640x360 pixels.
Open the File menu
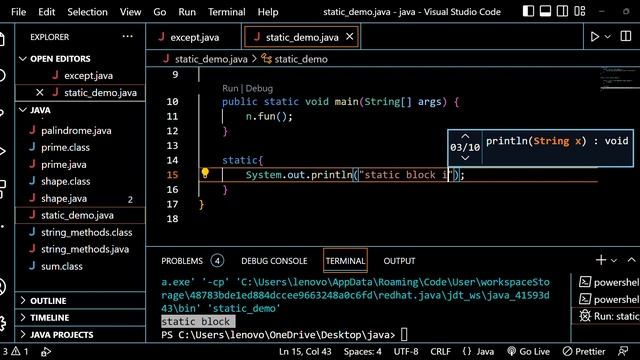[18, 12]
